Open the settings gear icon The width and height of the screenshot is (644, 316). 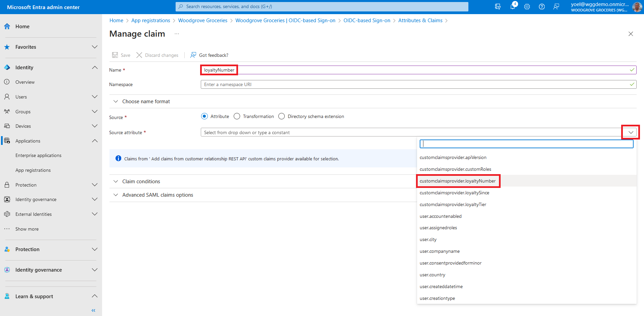[x=527, y=7]
